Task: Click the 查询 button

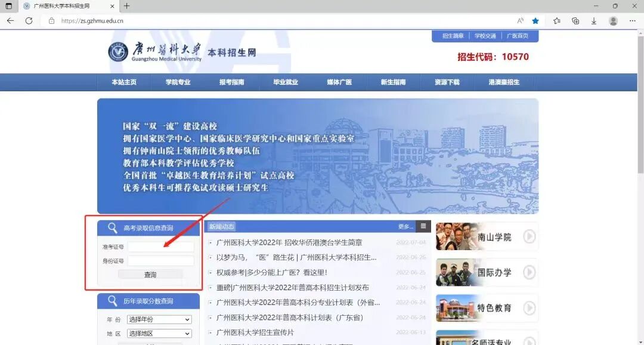Action: pyautogui.click(x=150, y=274)
